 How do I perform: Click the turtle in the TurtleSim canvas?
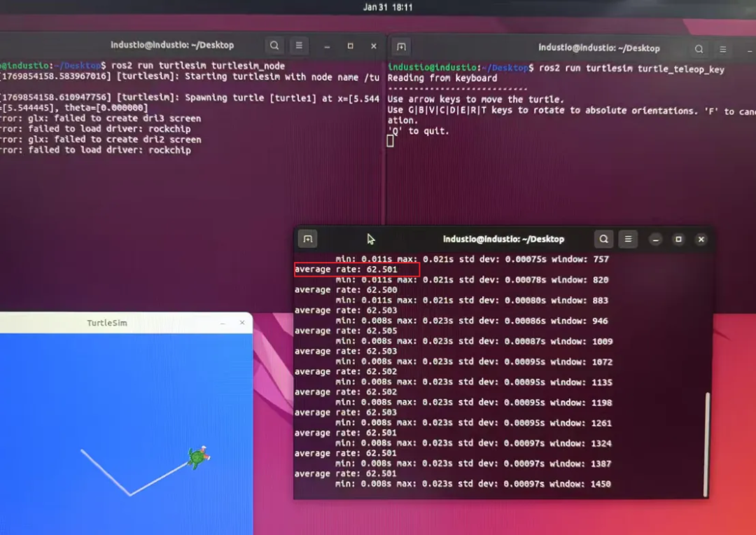point(199,457)
